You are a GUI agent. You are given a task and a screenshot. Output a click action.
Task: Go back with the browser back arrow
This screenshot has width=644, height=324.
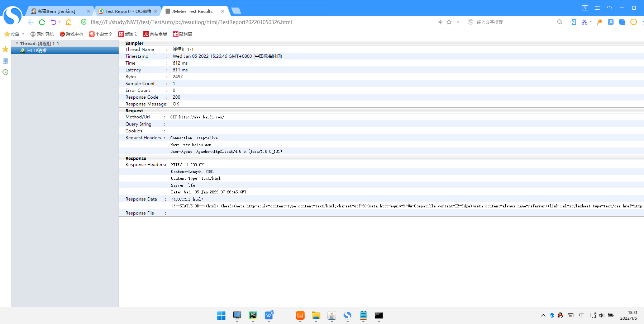[x=31, y=22]
